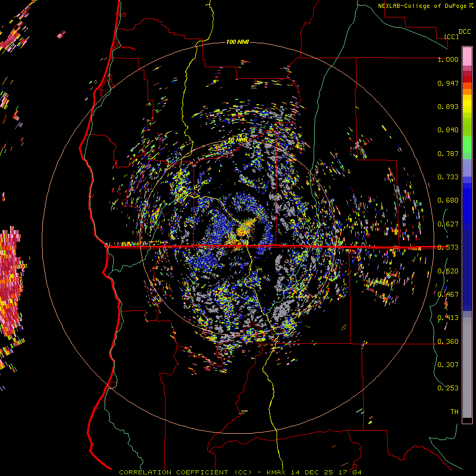The image size is (476, 476).
Task: Click the CORRELATION COEFFICIENT (CC) caption text
Action: pyautogui.click(x=185, y=472)
